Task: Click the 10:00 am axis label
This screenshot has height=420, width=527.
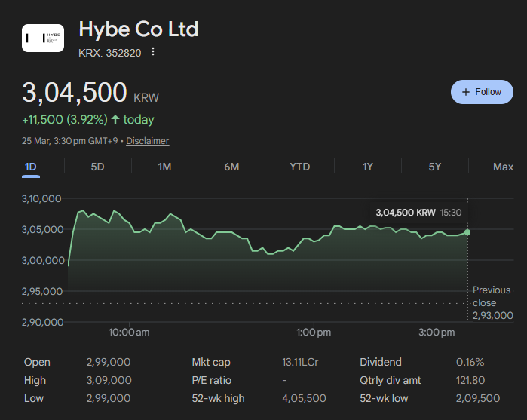Action: (129, 333)
